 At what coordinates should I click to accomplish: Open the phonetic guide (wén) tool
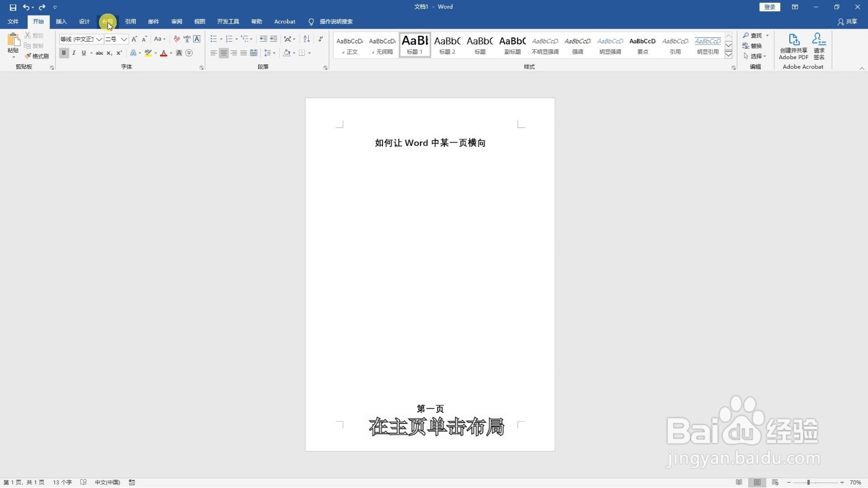187,39
